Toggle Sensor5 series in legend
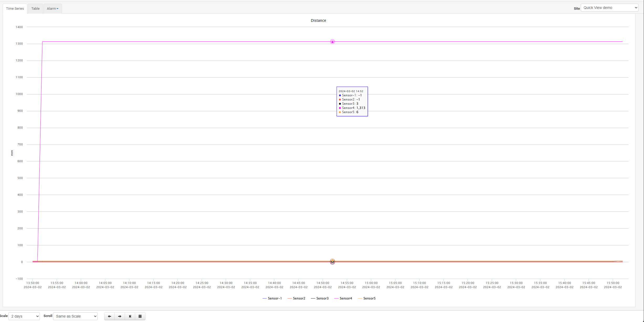Viewport: 644px width, 322px height. pos(369,298)
